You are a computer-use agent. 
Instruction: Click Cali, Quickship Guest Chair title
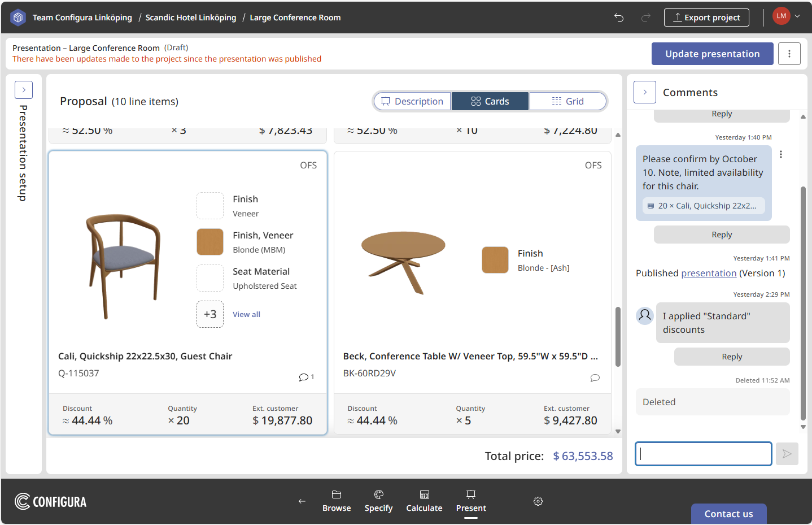coord(145,356)
